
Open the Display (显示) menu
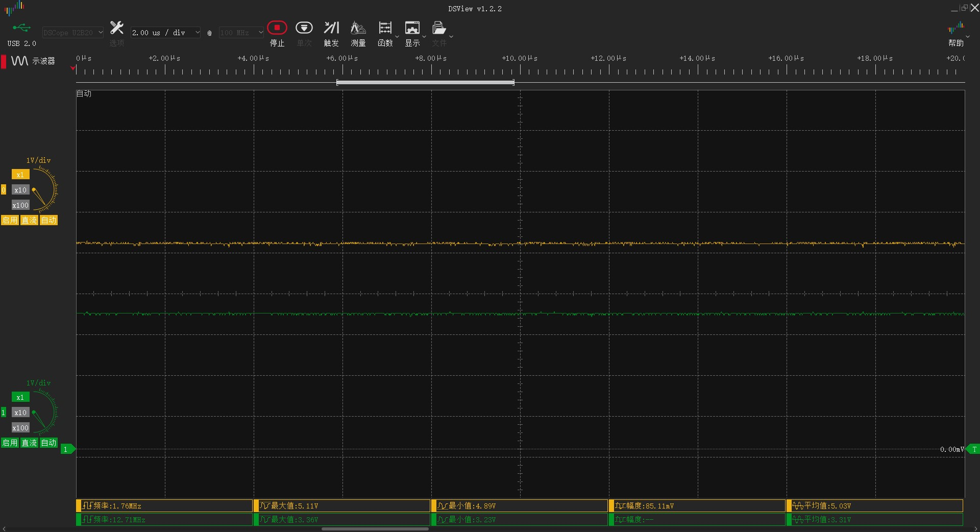pyautogui.click(x=412, y=34)
